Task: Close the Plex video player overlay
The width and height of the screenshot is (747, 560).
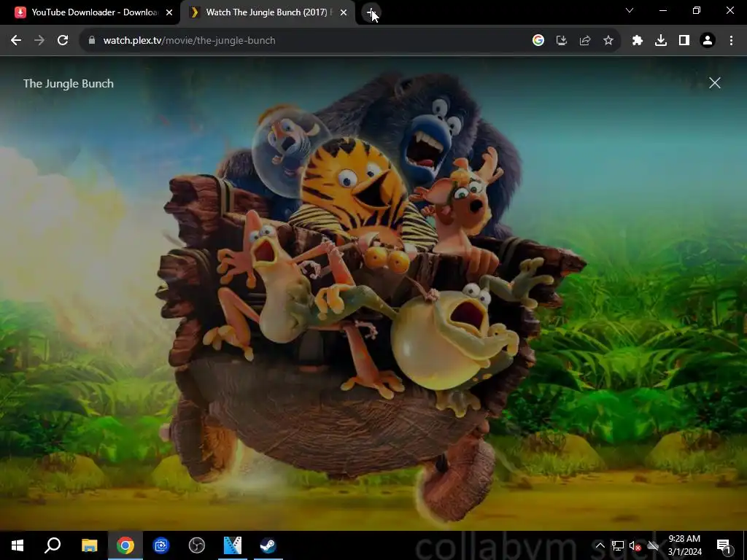Action: [x=714, y=83]
